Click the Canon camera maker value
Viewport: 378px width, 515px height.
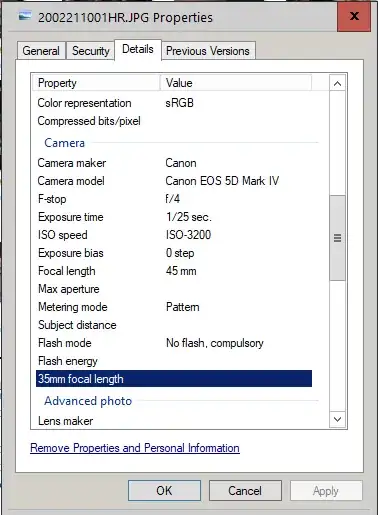point(181,163)
